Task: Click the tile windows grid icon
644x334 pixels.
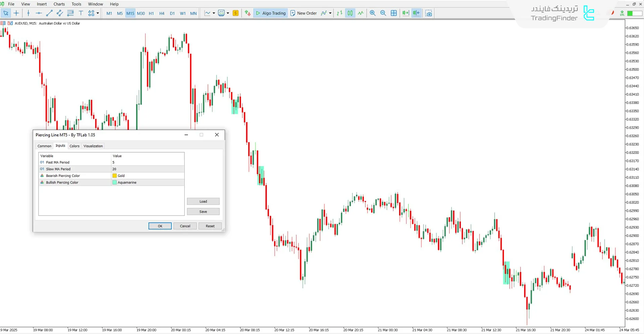Action: tap(394, 13)
